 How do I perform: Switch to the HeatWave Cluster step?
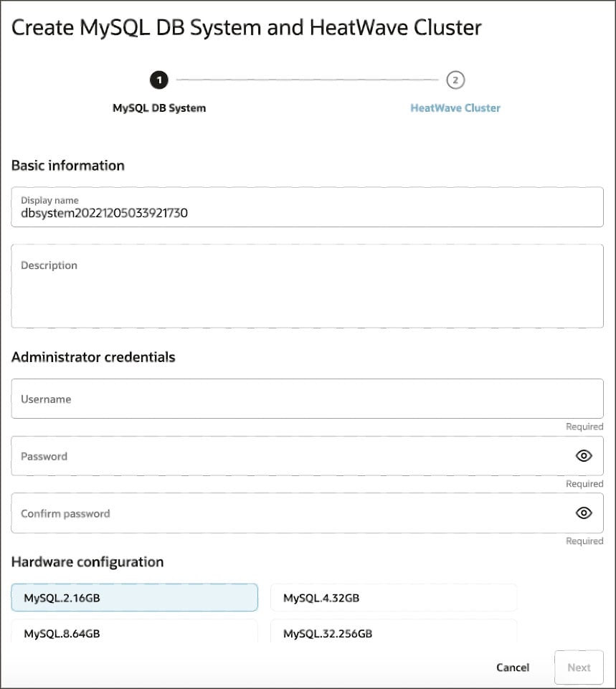(455, 108)
